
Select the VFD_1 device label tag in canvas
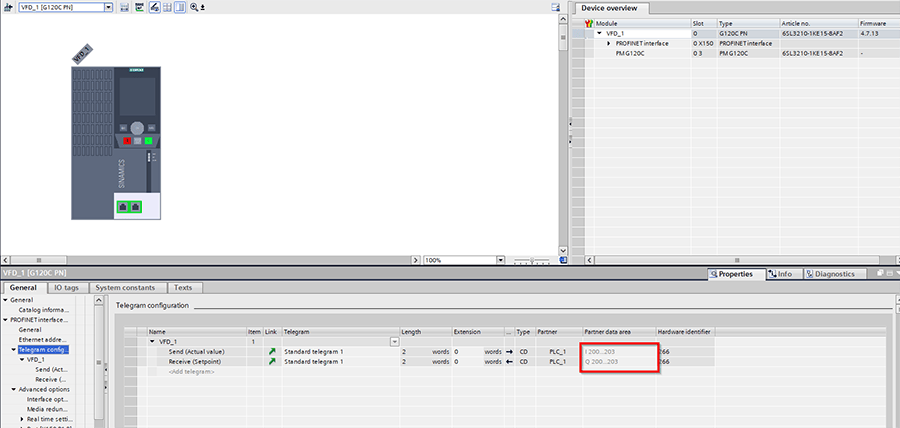82,54
